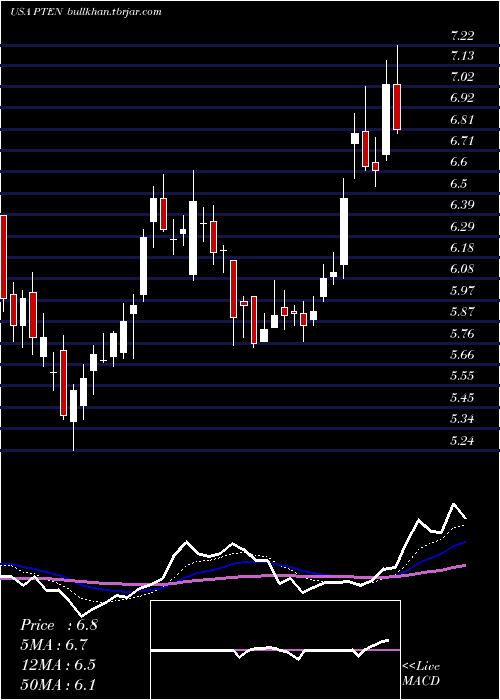This screenshot has width=500, height=700.
Task: Click the 5.24 price axis label
Action: click(462, 441)
